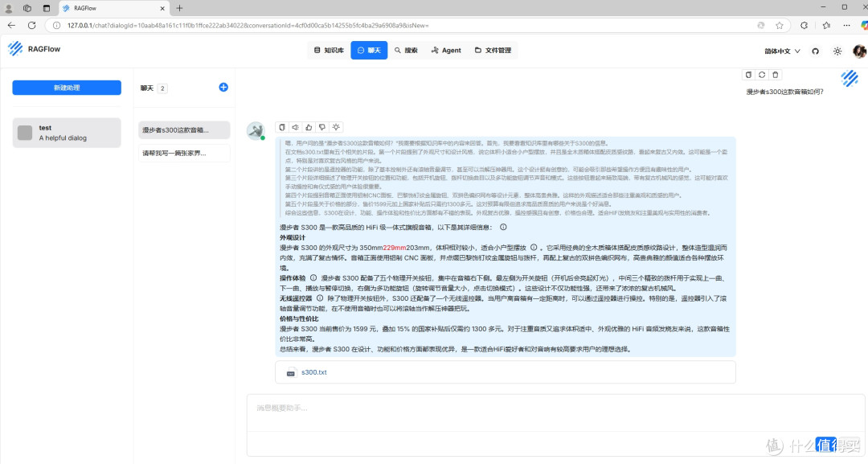Reload the page with browser refresh
The height and width of the screenshot is (464, 868).
[x=31, y=26]
